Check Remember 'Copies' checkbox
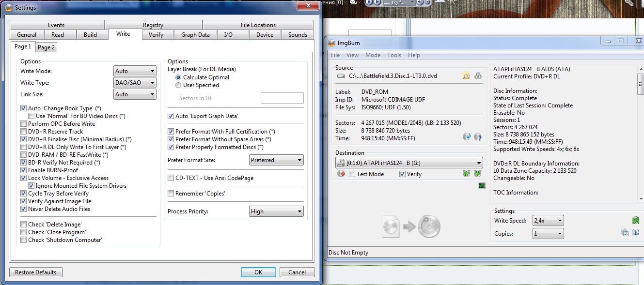The height and width of the screenshot is (285, 644). (x=171, y=194)
